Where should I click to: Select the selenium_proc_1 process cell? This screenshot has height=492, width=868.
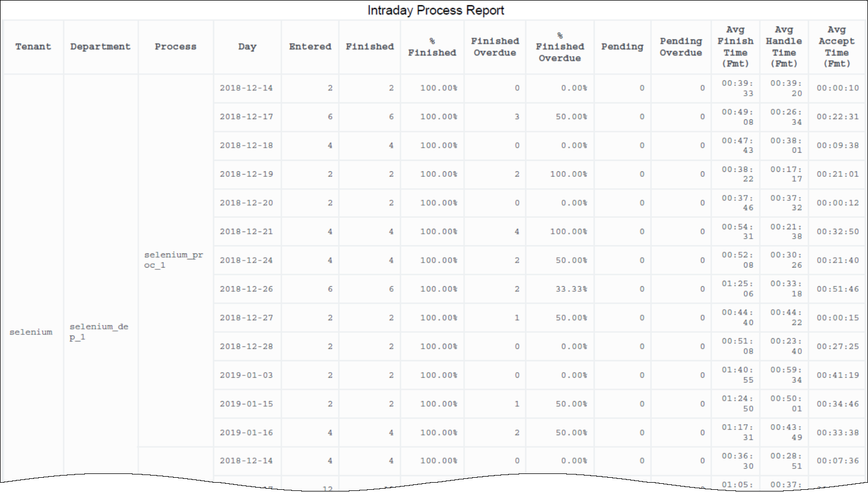pyautogui.click(x=174, y=260)
